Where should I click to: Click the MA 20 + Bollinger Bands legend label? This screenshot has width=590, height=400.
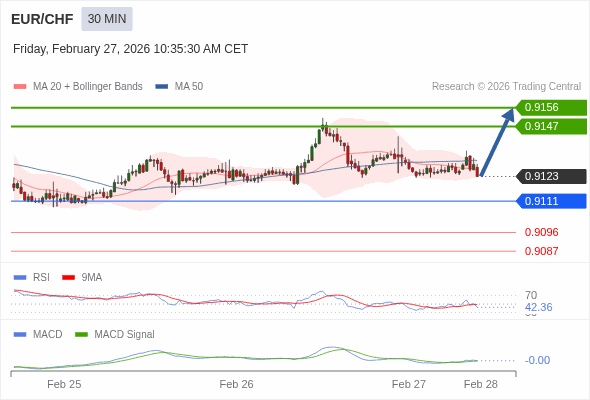(88, 87)
